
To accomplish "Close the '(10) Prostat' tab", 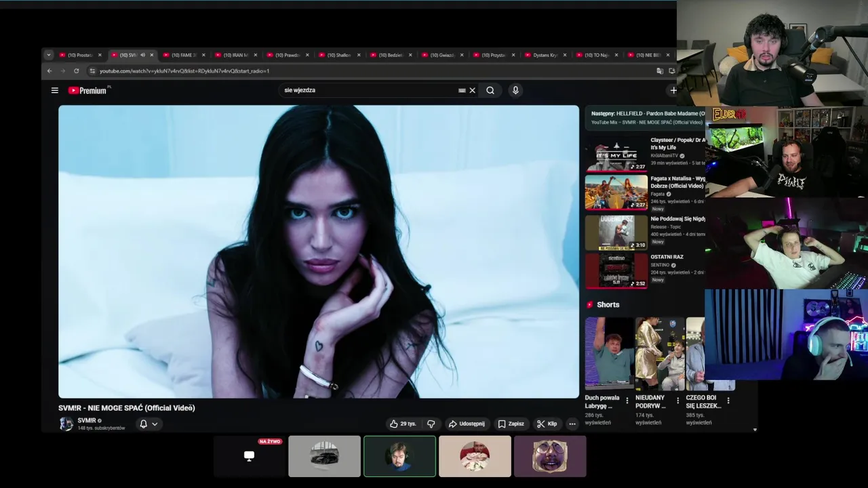I will (x=100, y=55).
